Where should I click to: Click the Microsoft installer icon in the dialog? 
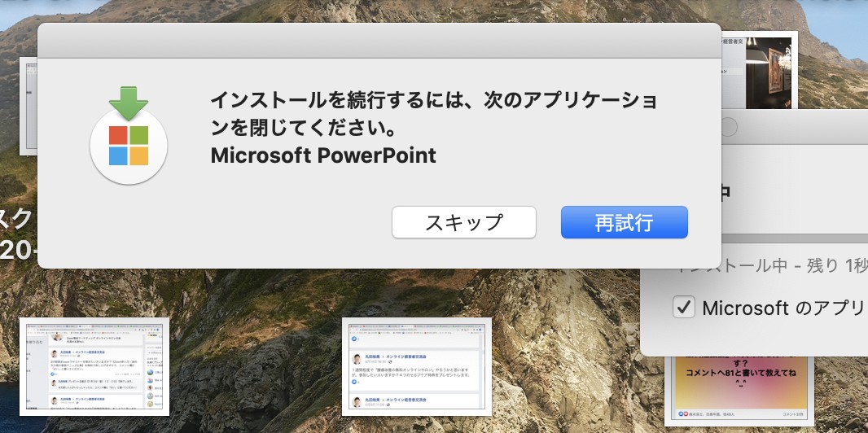[129, 135]
